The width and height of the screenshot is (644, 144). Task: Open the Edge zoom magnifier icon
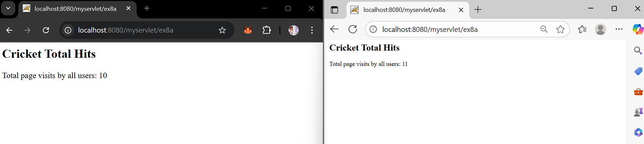pyautogui.click(x=544, y=30)
